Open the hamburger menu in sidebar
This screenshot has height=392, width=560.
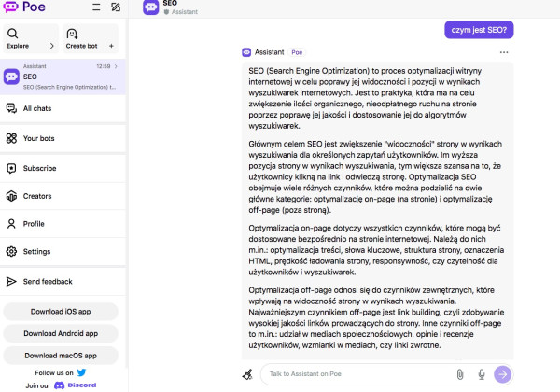(96, 7)
